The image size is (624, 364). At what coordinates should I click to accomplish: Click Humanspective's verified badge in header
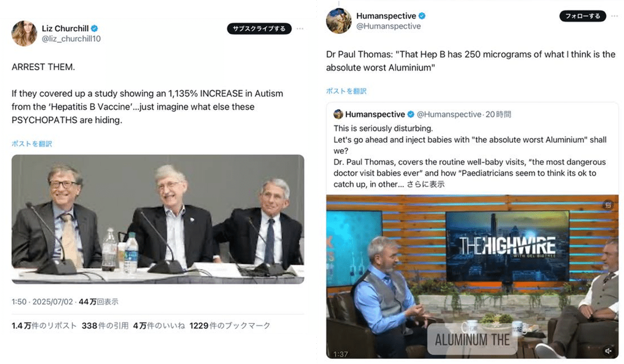pyautogui.click(x=423, y=16)
